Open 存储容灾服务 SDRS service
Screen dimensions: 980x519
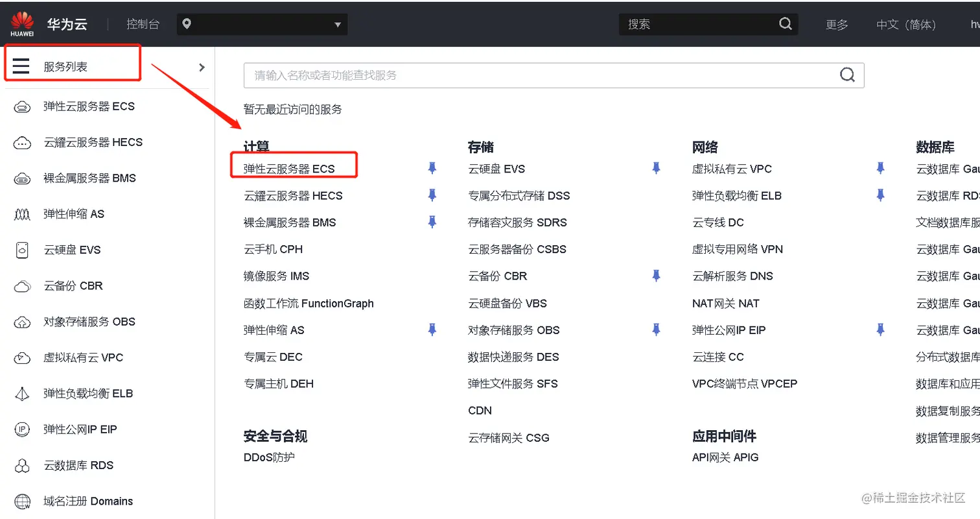tap(517, 222)
